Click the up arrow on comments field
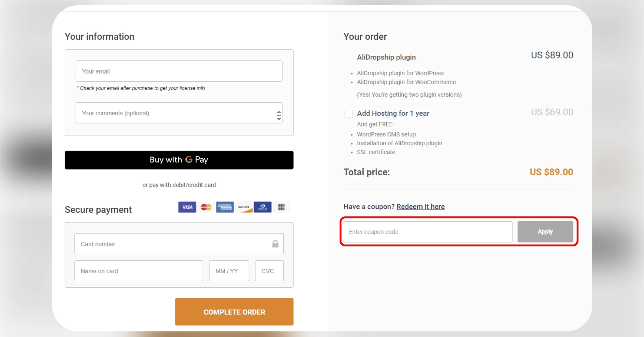 [278, 110]
